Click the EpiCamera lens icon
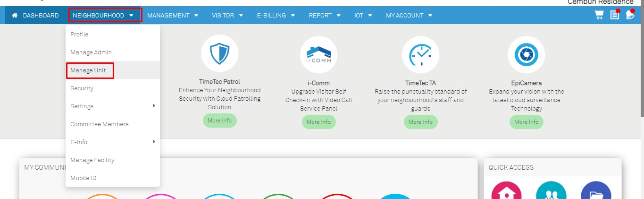Image resolution: width=644 pixels, height=199 pixels. (x=526, y=54)
